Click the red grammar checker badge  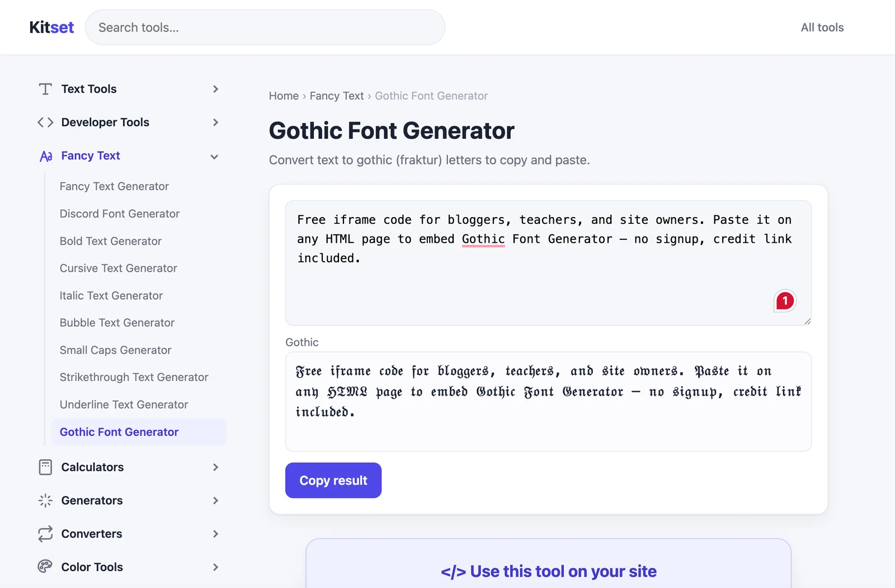click(x=785, y=301)
